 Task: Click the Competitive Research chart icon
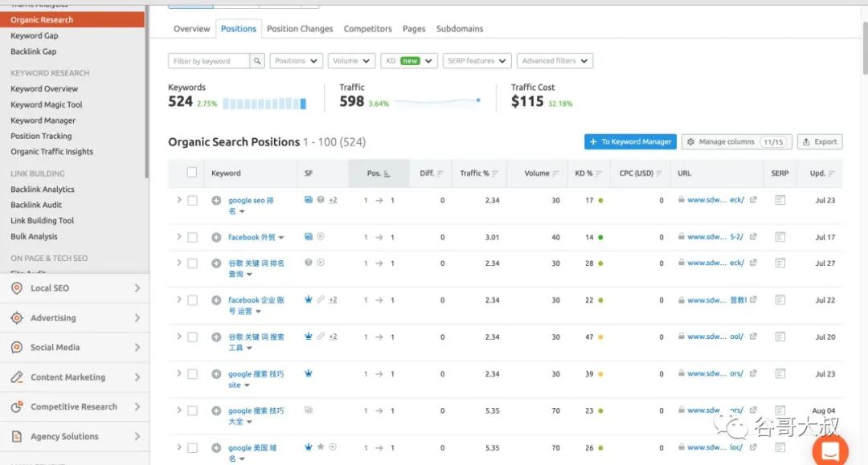(x=17, y=406)
